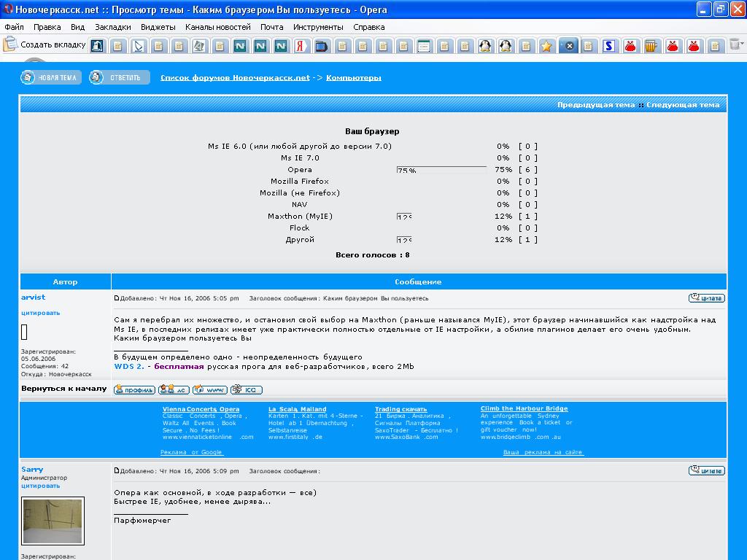Viewport: 747px width, 560px height.
Task: Go to the Компьютеры forum link
Action: pos(354,77)
